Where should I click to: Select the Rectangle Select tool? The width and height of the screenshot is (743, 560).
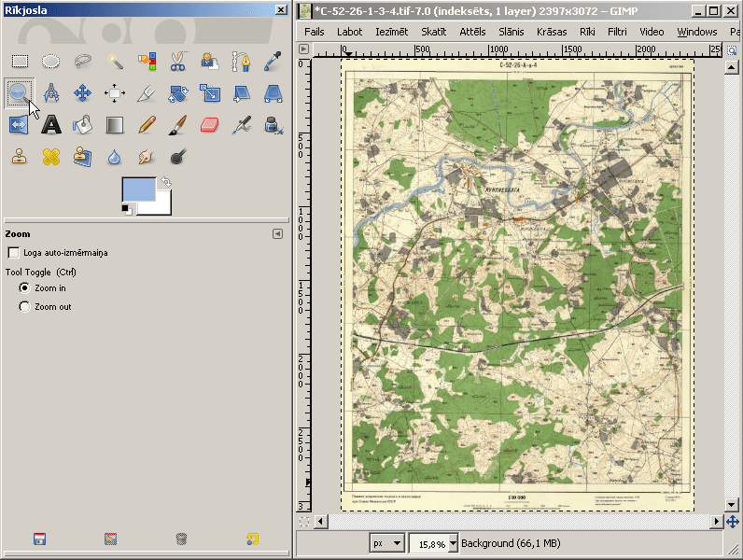tap(20, 61)
